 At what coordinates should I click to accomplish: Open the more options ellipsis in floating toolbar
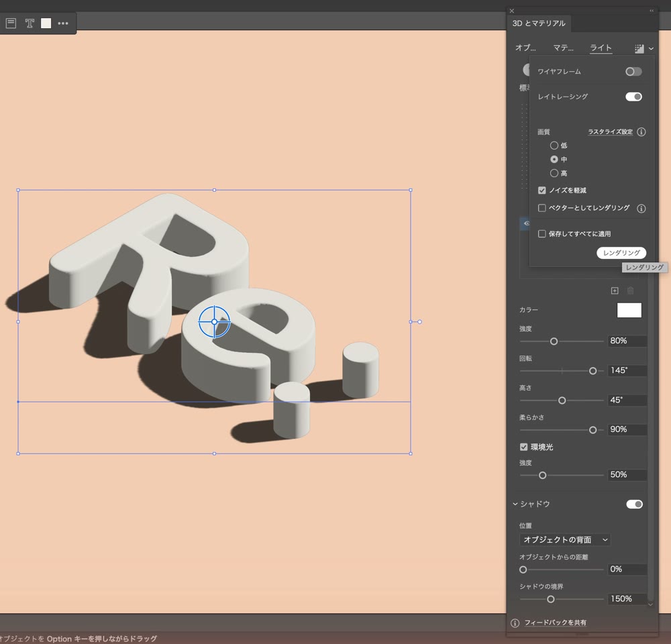[x=63, y=23]
